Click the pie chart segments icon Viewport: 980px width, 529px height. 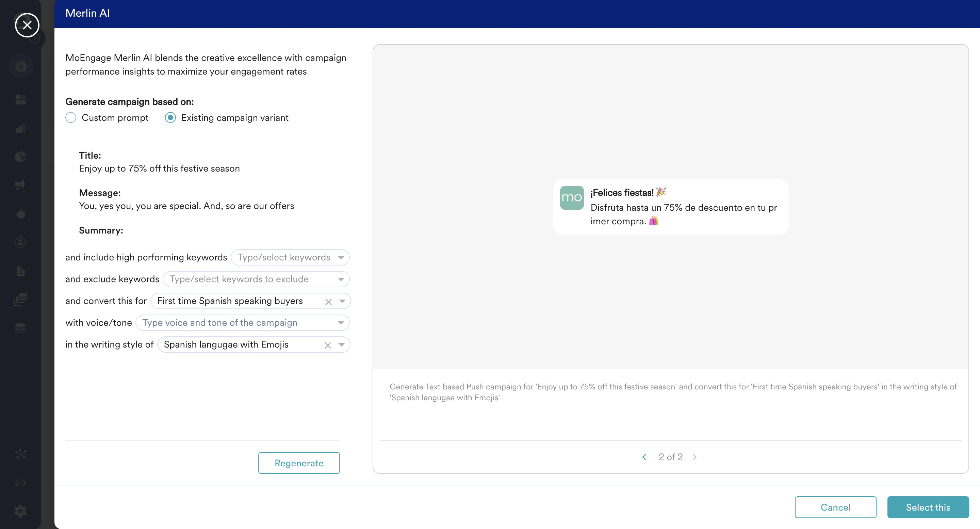point(20,156)
